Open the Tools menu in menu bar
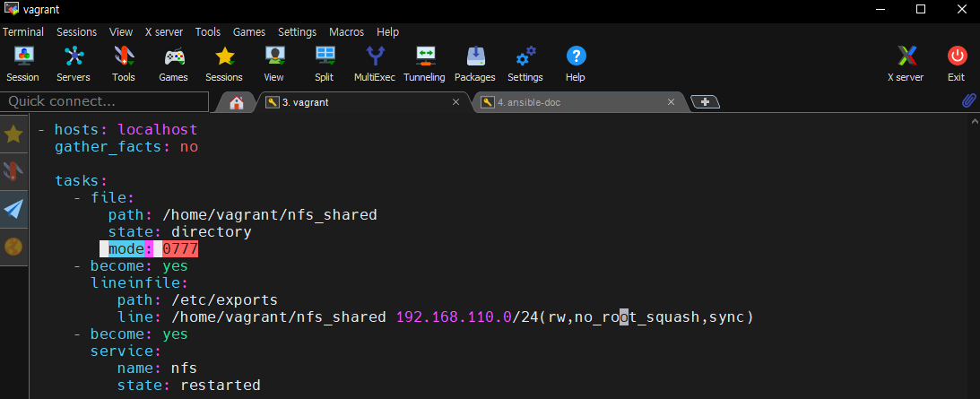Viewport: 980px width, 399px height. coord(207,32)
